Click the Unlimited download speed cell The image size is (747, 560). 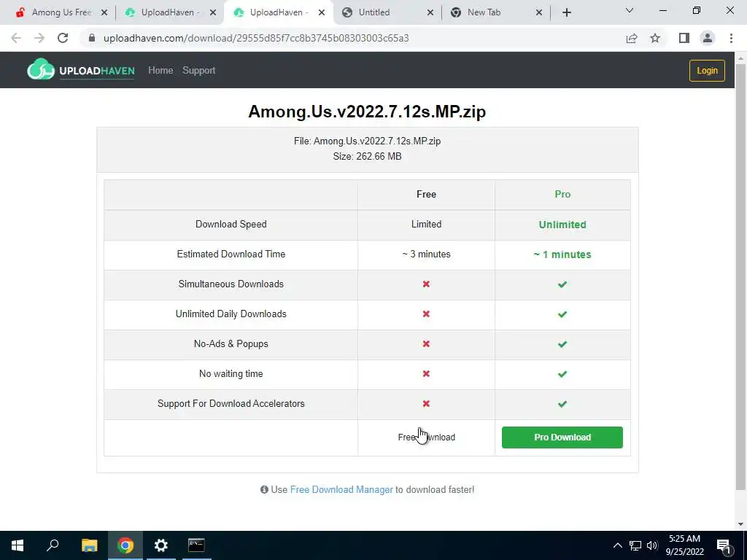click(562, 225)
